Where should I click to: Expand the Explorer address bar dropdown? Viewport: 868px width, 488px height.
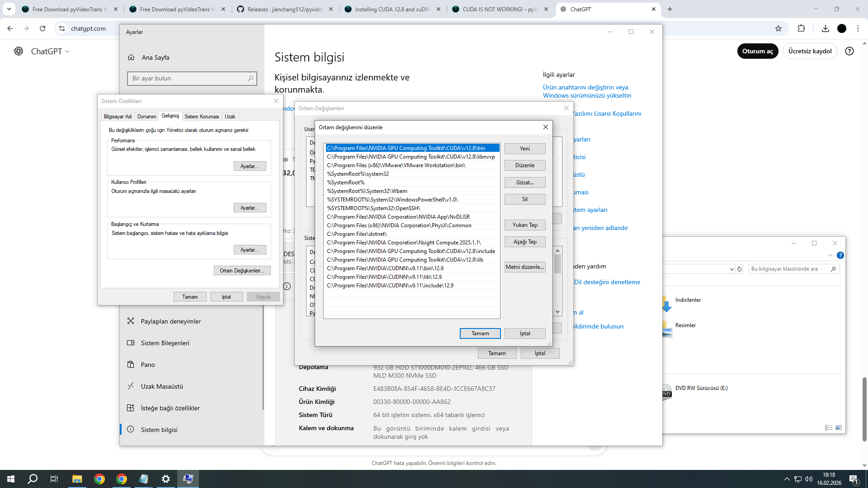point(731,269)
